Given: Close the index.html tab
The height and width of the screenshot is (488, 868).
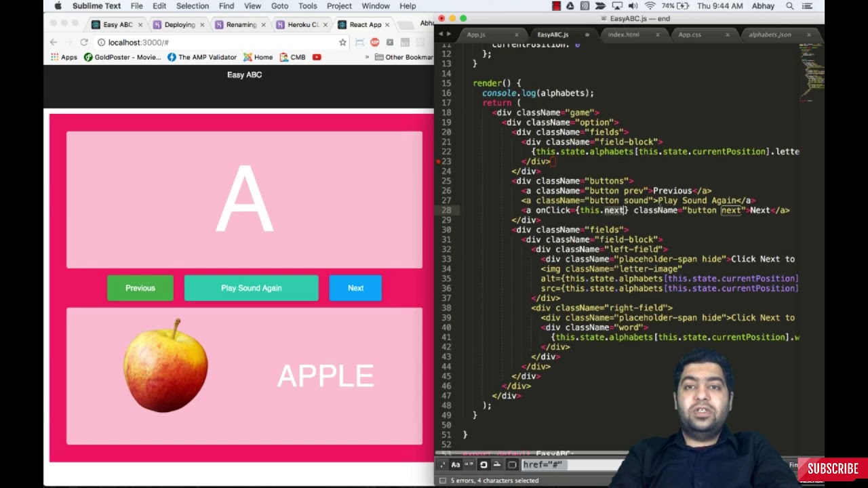Looking at the screenshot, I should tap(657, 35).
